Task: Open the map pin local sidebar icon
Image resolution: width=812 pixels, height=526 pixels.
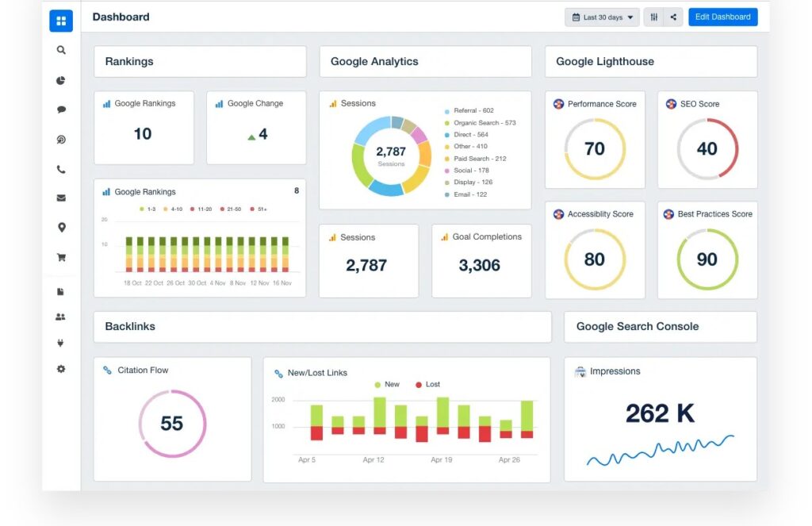Action: [x=61, y=228]
